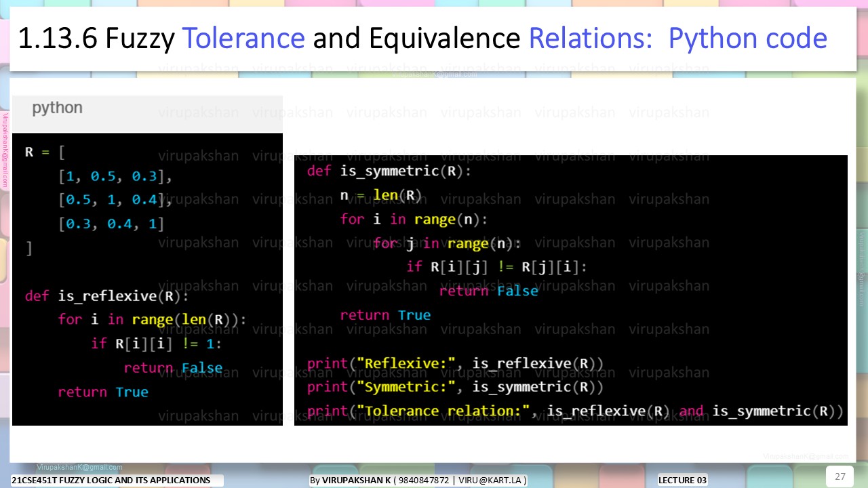
Task: Click the 'if R[i][j] != R[j][i]:' line
Action: click(496, 267)
